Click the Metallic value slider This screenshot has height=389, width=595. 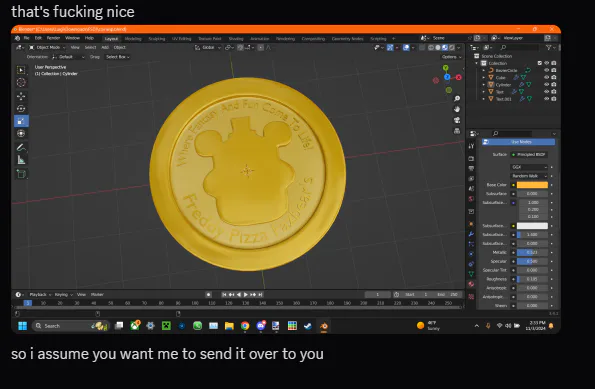tap(532, 252)
